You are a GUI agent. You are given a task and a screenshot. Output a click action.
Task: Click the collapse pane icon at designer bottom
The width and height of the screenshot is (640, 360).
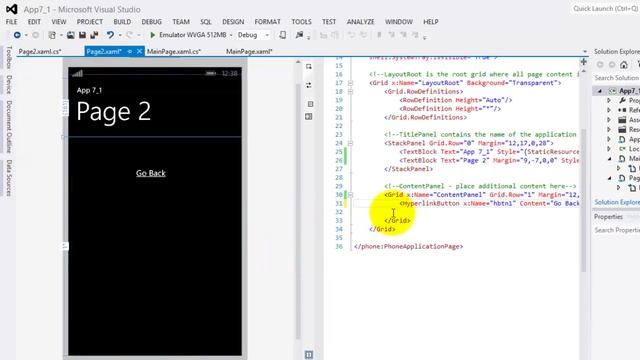[x=309, y=354]
